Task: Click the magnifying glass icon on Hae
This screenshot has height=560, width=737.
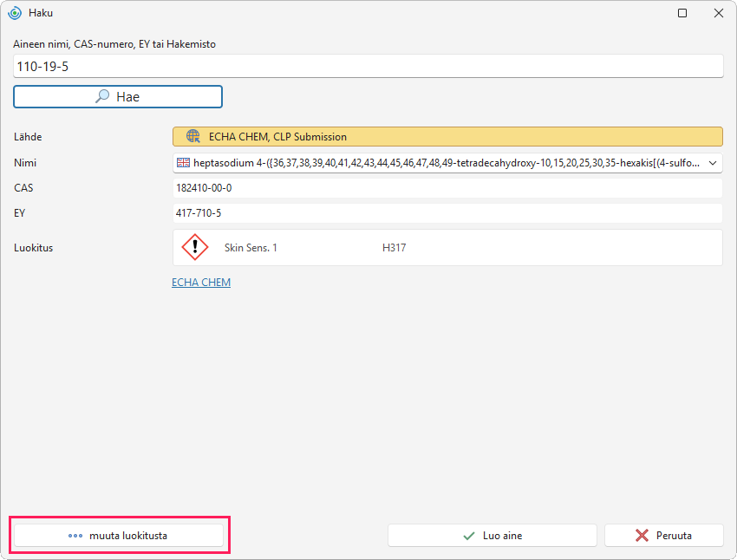Action: 102,96
